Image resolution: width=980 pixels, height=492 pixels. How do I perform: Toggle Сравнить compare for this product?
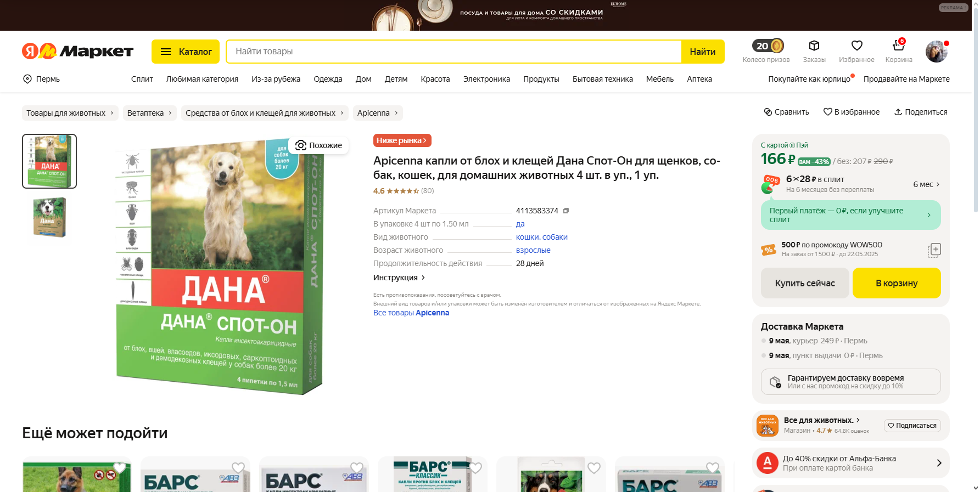click(786, 112)
